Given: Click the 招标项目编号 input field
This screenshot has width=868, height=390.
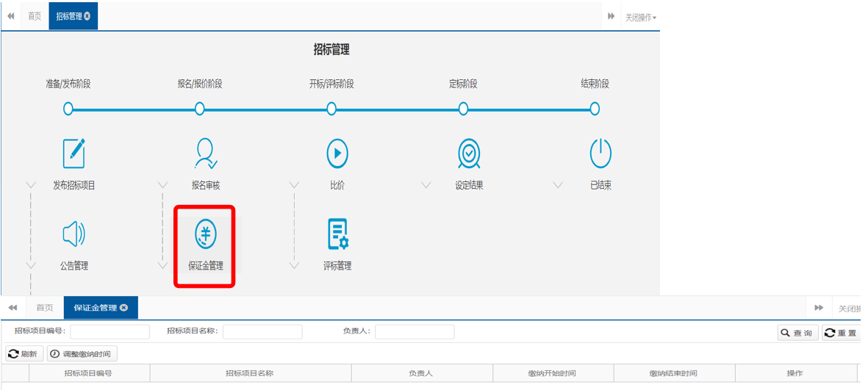Looking at the screenshot, I should (110, 332).
